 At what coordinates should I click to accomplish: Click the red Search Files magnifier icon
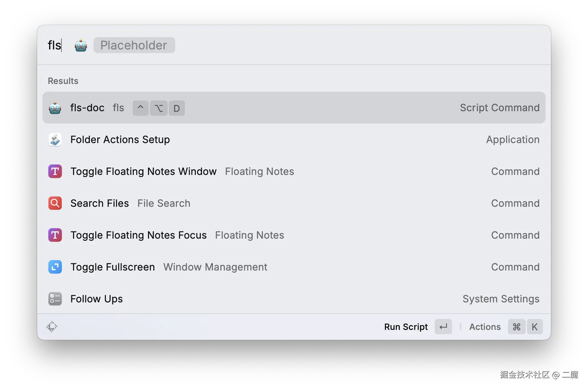(x=55, y=203)
